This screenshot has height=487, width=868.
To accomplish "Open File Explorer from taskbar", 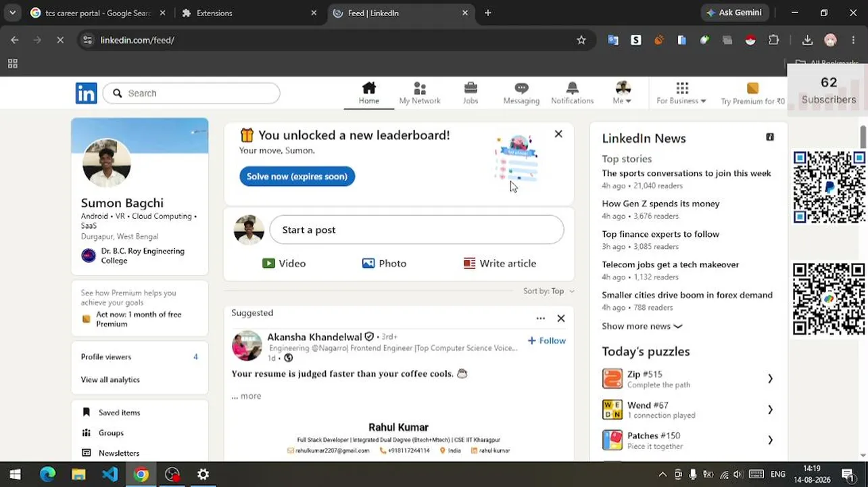I will click(x=78, y=474).
